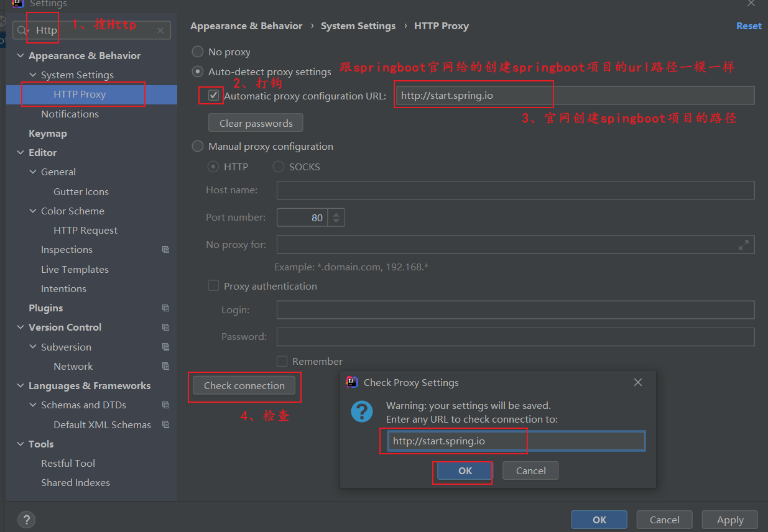Collapse the Version Control section
Image resolution: width=768 pixels, height=532 pixels.
point(21,328)
